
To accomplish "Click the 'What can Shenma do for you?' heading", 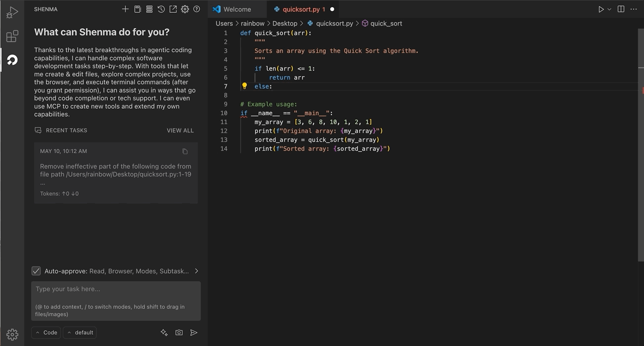I will [x=102, y=32].
